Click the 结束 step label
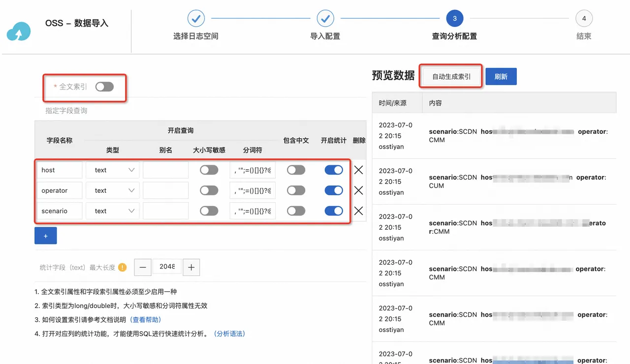Viewport: 630px width, 364px height. coord(584,36)
